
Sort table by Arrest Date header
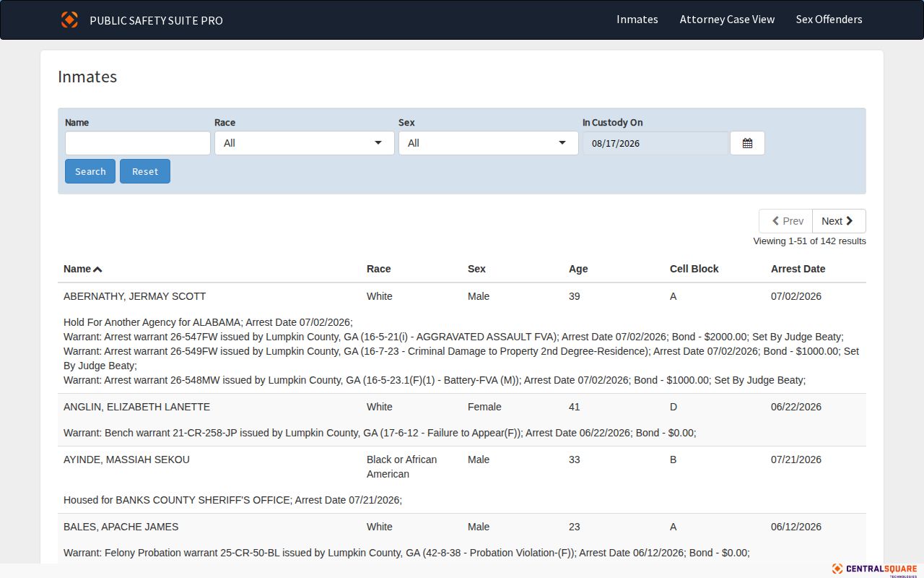click(x=798, y=269)
